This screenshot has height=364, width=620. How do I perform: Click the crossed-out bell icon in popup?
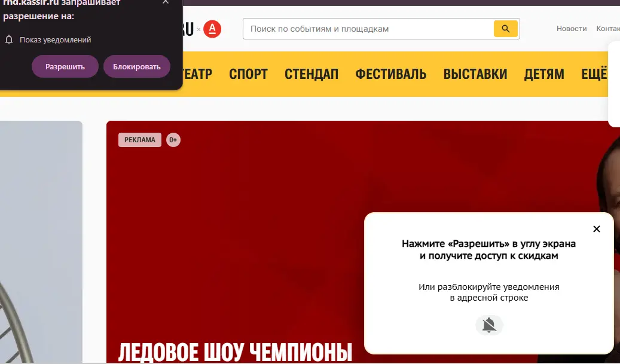tap(489, 325)
